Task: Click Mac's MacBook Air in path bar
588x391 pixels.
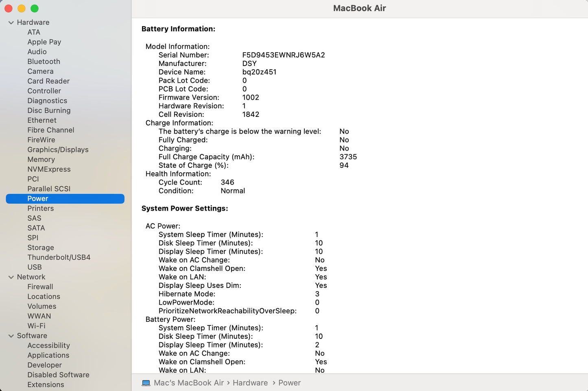Action: tap(188, 383)
